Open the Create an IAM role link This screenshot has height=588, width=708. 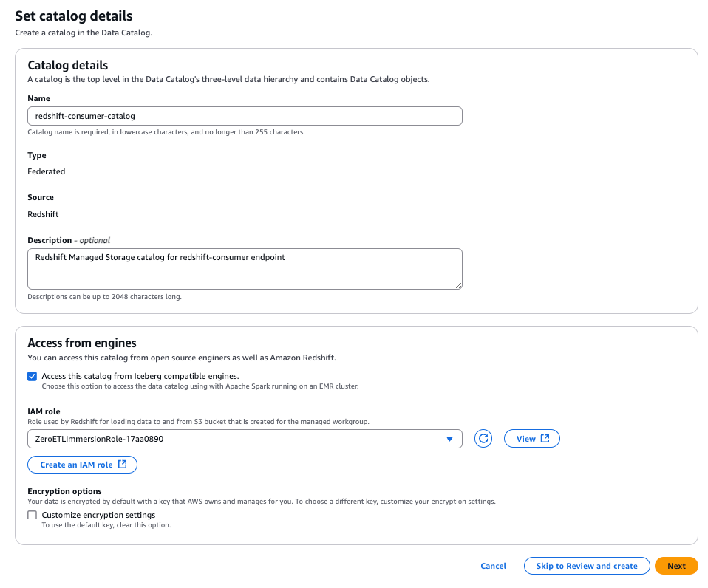(77, 465)
